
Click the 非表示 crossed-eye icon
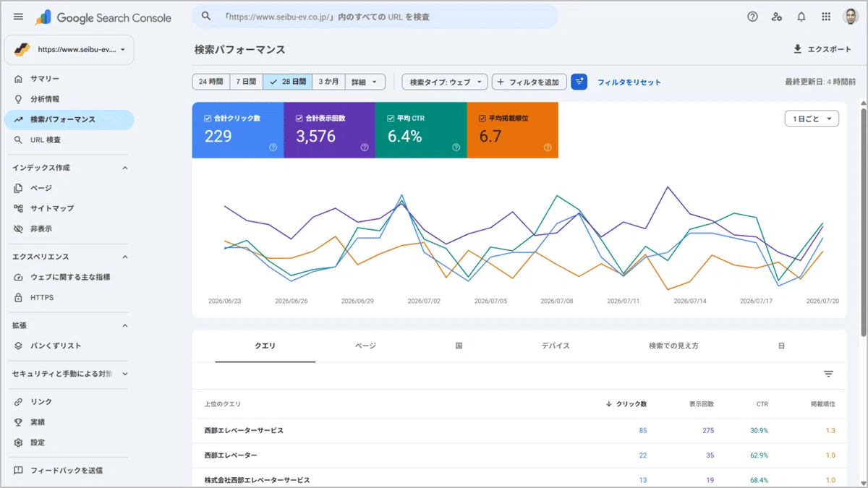pos(18,228)
